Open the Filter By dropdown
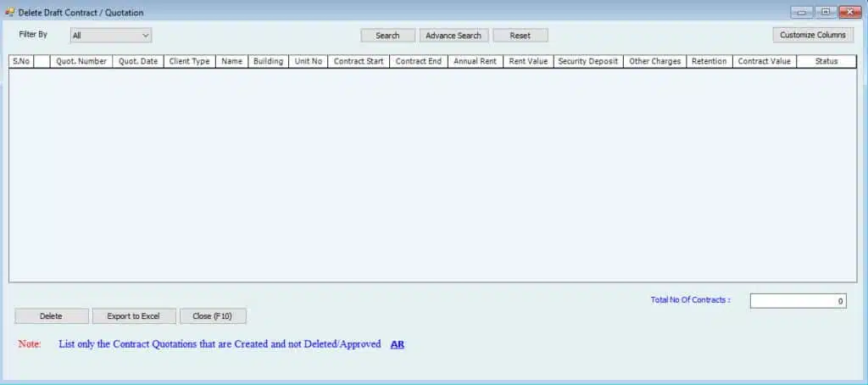The image size is (868, 385). (111, 36)
